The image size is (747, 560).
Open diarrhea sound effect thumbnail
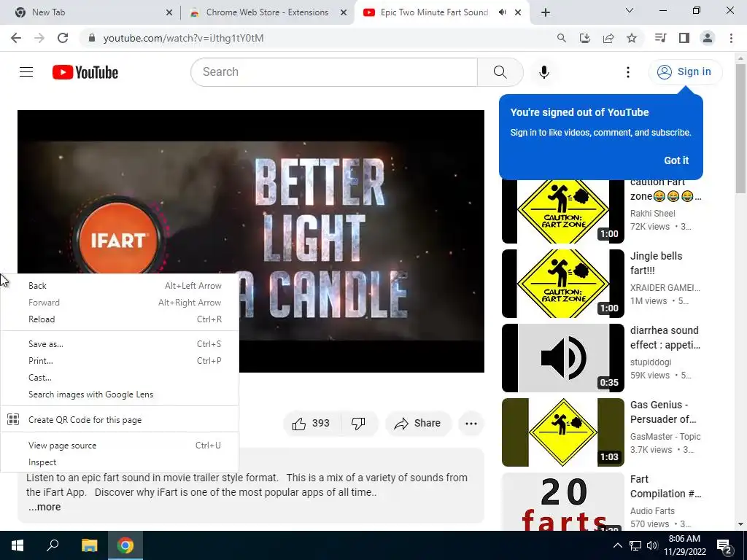click(562, 357)
